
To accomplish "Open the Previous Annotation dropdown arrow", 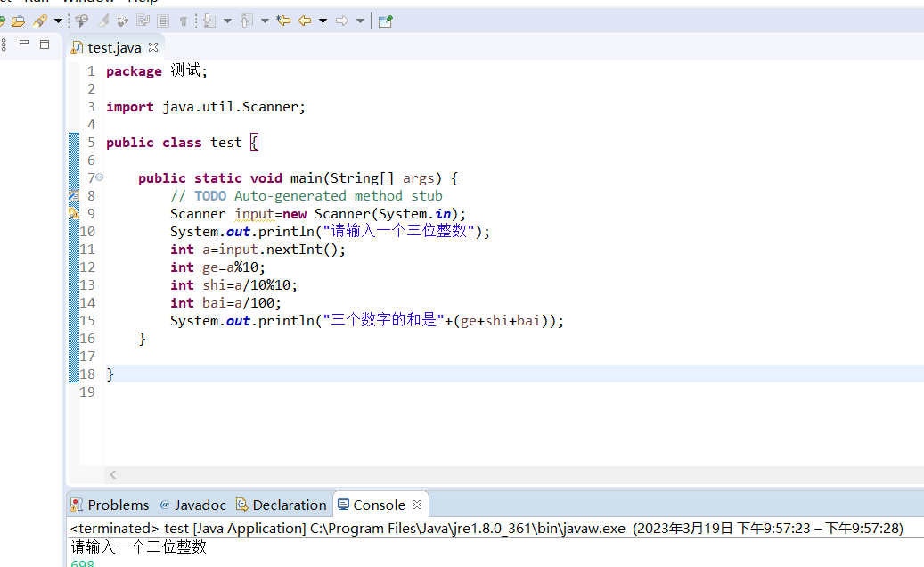I will (x=265, y=21).
